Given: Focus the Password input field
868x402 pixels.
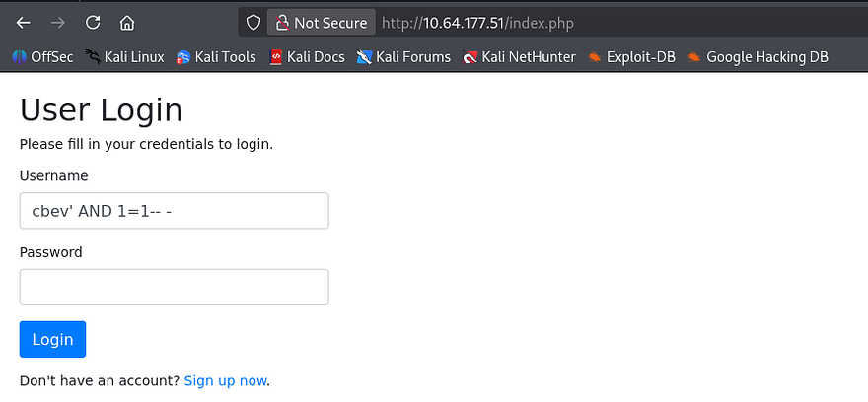Looking at the screenshot, I should (174, 287).
